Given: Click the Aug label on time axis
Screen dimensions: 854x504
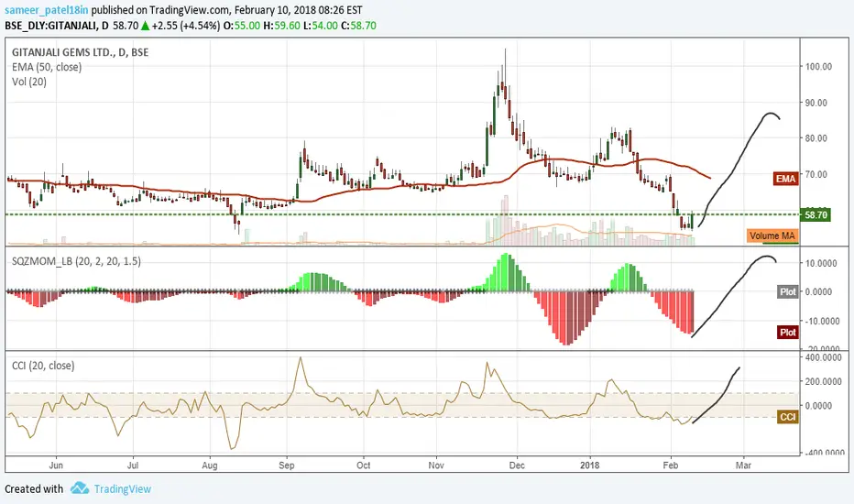Looking at the screenshot, I should (210, 466).
